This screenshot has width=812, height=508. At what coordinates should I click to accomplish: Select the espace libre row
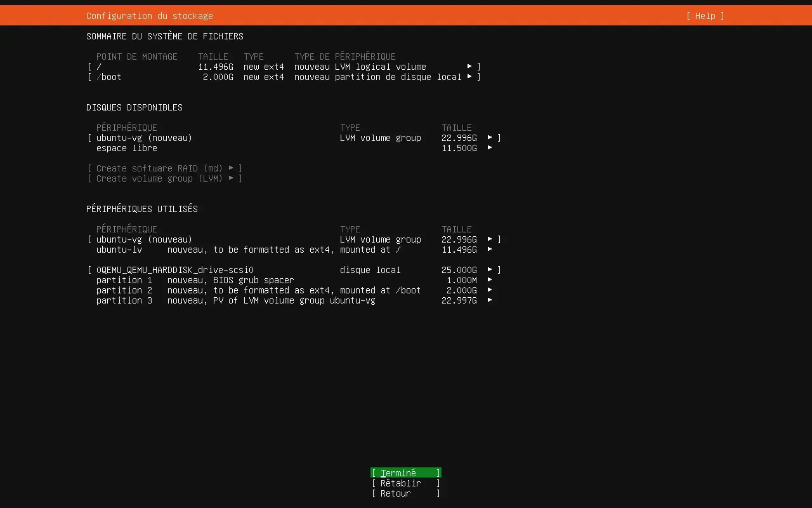294,148
